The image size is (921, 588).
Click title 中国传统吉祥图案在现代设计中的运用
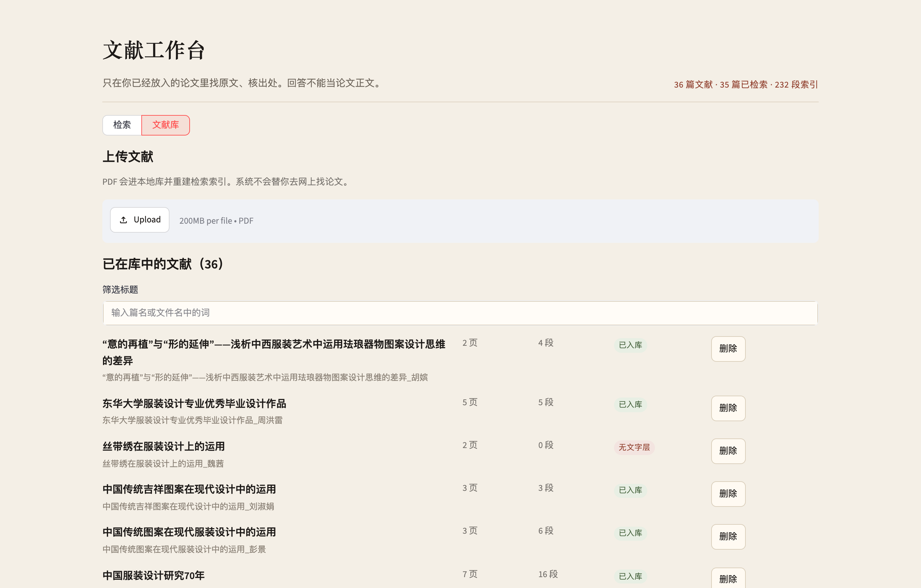[189, 489]
